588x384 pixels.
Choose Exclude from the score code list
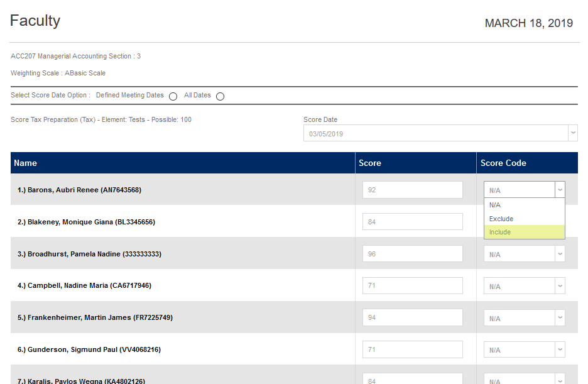[x=524, y=219]
